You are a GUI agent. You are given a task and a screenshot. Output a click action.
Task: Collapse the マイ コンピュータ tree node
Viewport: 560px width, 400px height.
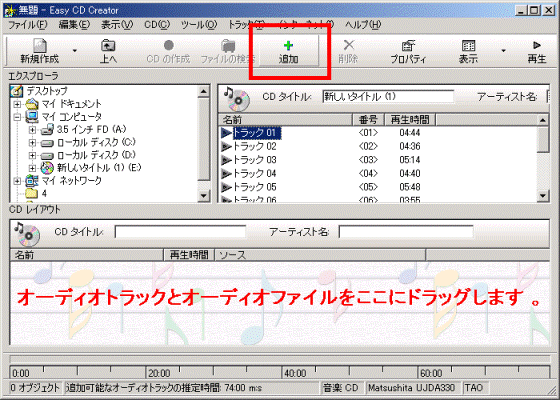[x=17, y=117]
